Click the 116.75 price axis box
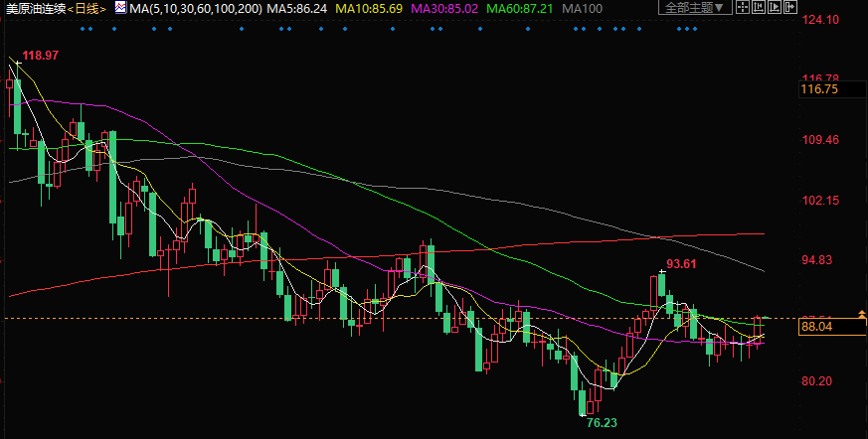The height and width of the screenshot is (439, 868). click(820, 89)
